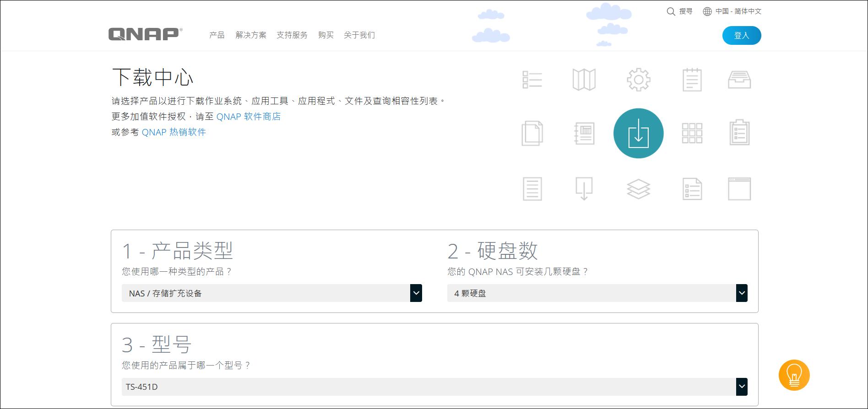
Task: Click text 您的 QNAP NAS 可安装几颗硬盘？
Action: [x=518, y=271]
